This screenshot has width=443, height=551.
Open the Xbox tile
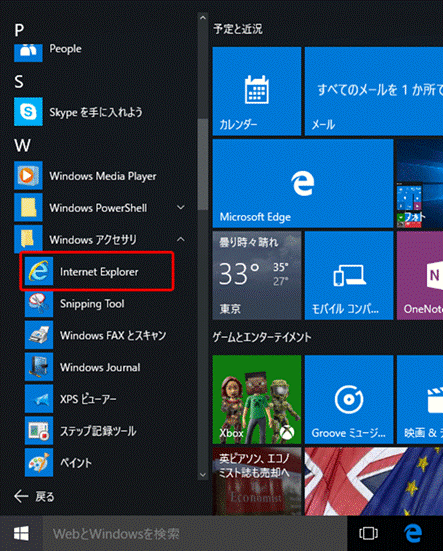pos(257,400)
